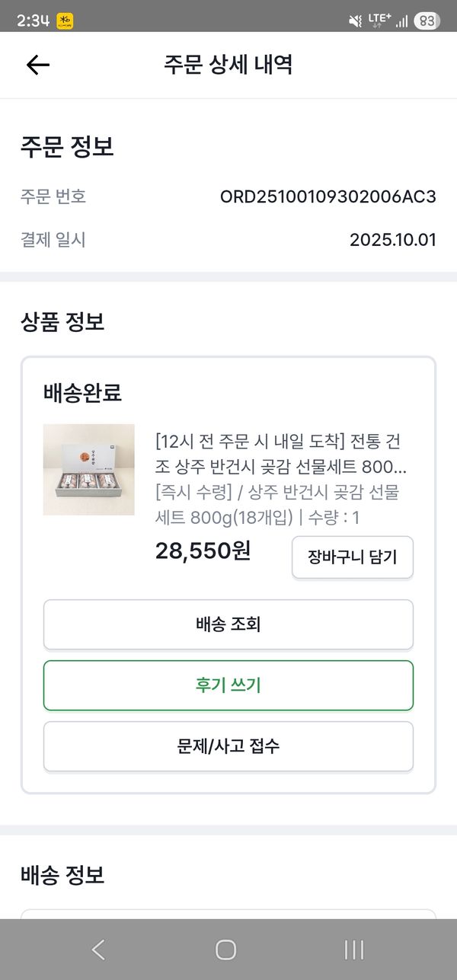The height and width of the screenshot is (980, 457).
Task: Tap the payment date 2025.10.01
Action: tap(392, 241)
